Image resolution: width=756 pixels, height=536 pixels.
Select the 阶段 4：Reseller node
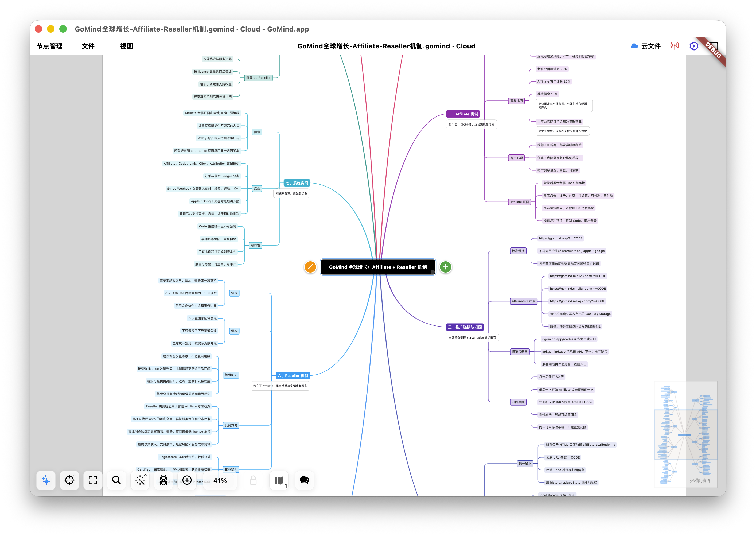pos(258,78)
